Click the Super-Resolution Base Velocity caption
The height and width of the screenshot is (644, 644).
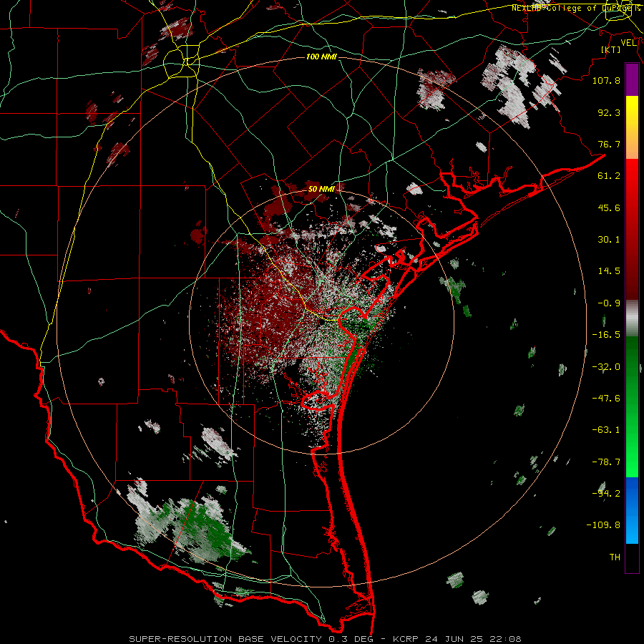[326, 639]
